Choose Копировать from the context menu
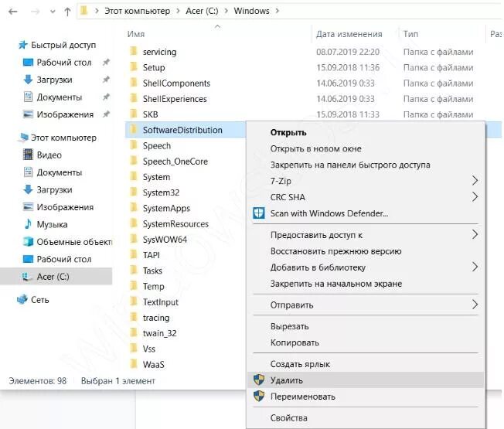 (295, 342)
